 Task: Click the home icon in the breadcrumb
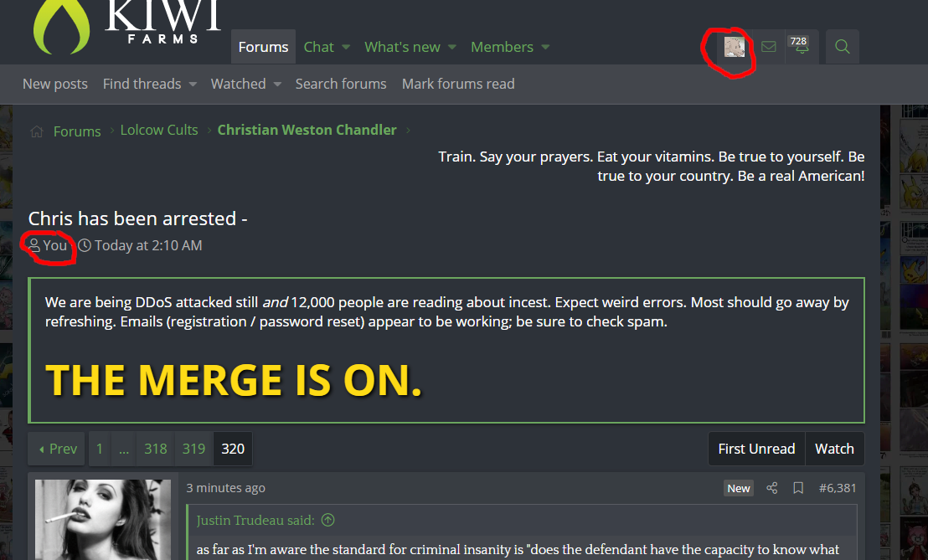(x=37, y=131)
